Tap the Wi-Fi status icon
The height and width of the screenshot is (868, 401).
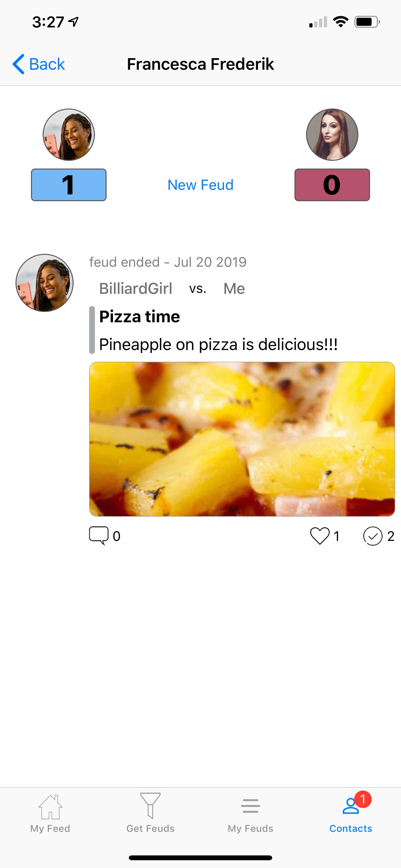(x=341, y=22)
